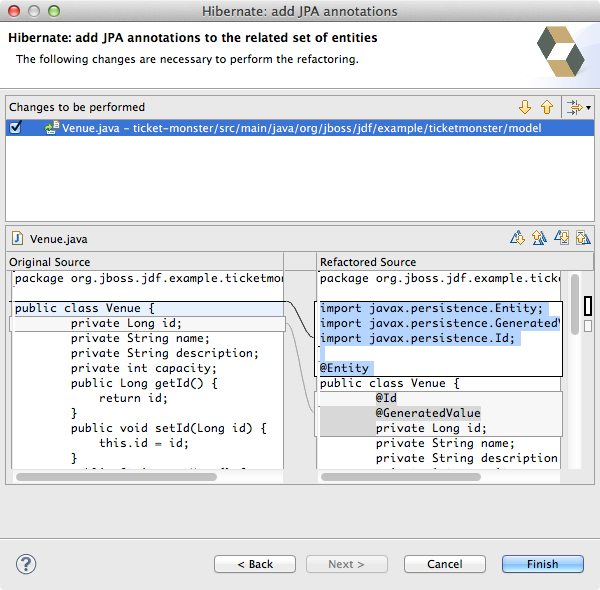
Task: Click 'private Long id;' in Original Source
Action: coord(126,323)
